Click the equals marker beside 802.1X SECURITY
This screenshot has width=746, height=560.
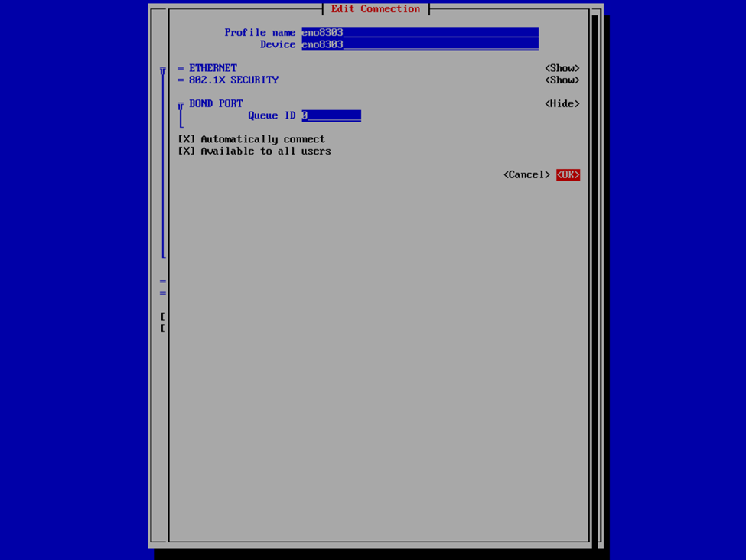click(181, 80)
